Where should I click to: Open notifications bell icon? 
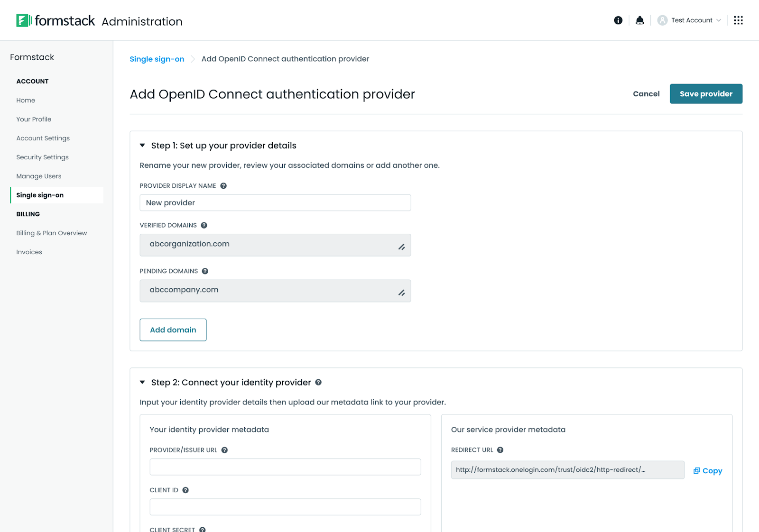point(640,20)
